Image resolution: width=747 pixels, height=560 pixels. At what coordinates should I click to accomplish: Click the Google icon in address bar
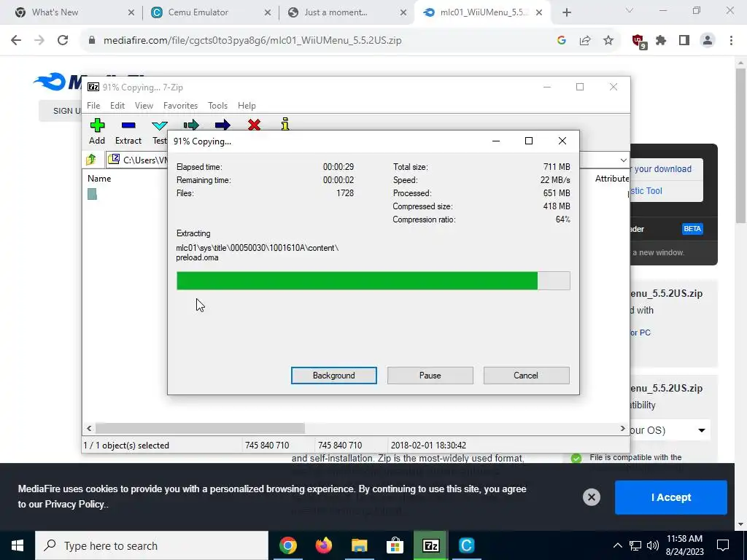tap(561, 41)
